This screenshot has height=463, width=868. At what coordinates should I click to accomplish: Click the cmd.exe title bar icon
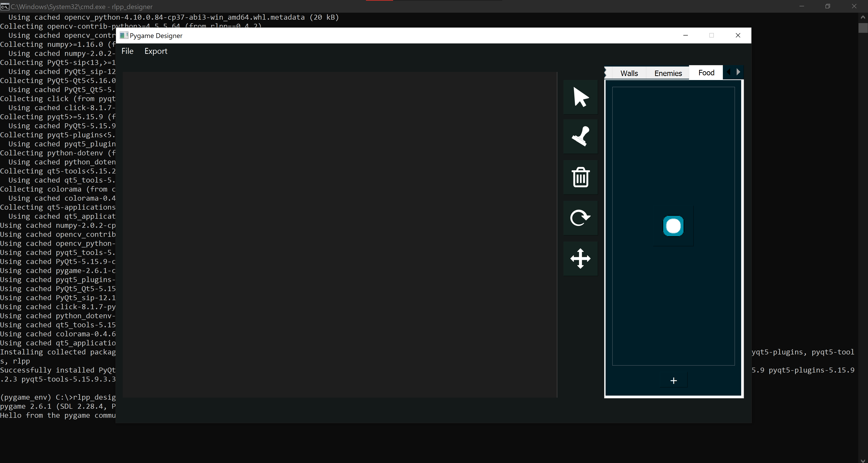[x=5, y=6]
